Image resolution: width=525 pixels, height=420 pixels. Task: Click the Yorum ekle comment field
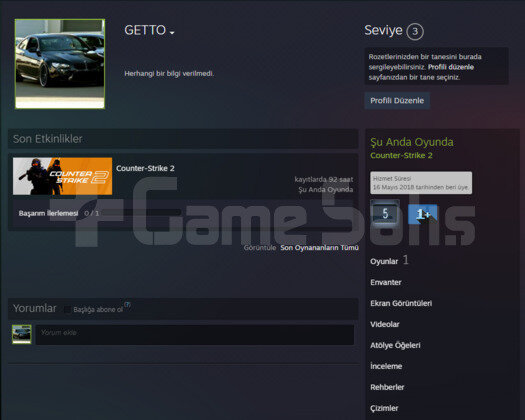point(195,335)
